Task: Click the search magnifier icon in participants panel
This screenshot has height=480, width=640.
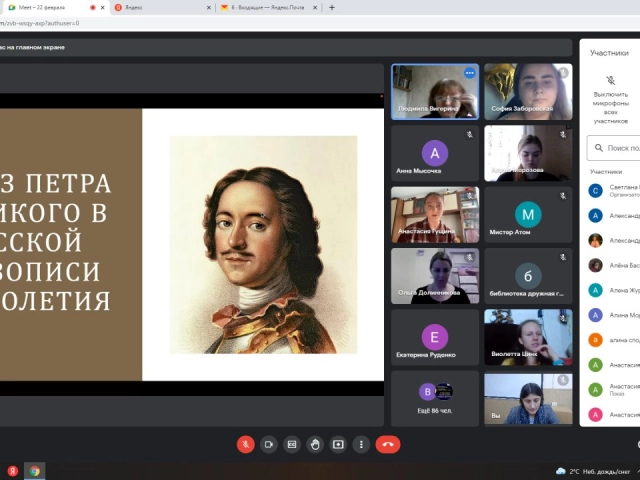Action: 599,148
